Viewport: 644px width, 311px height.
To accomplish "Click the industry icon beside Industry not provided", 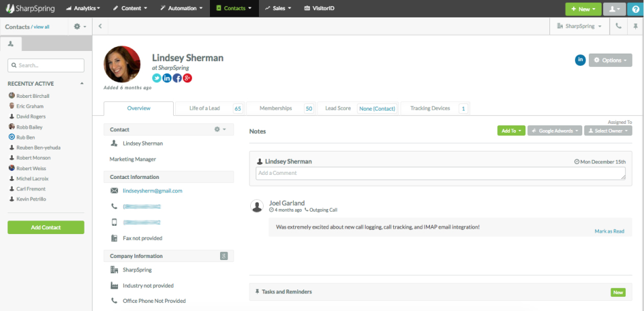I will tap(114, 285).
